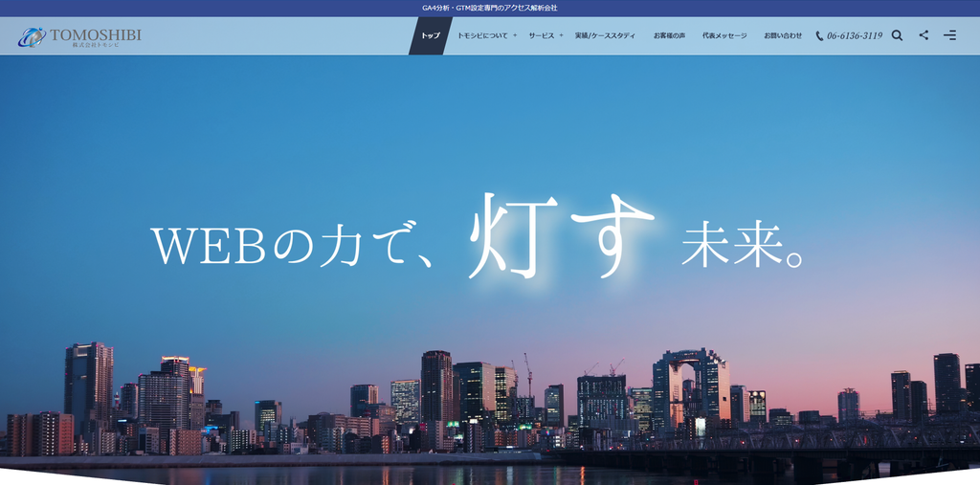Expand the plus beside サービス
This screenshot has height=485, width=980.
(x=561, y=35)
